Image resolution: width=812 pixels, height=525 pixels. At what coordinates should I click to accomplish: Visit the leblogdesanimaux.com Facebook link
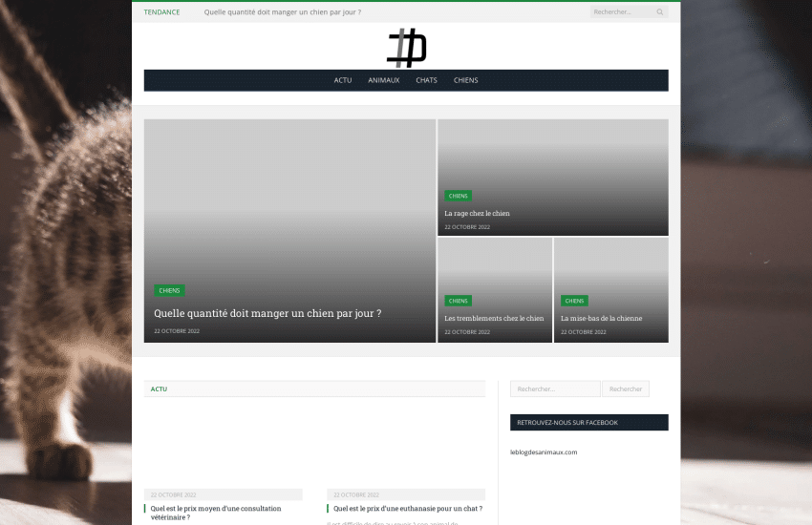point(543,452)
